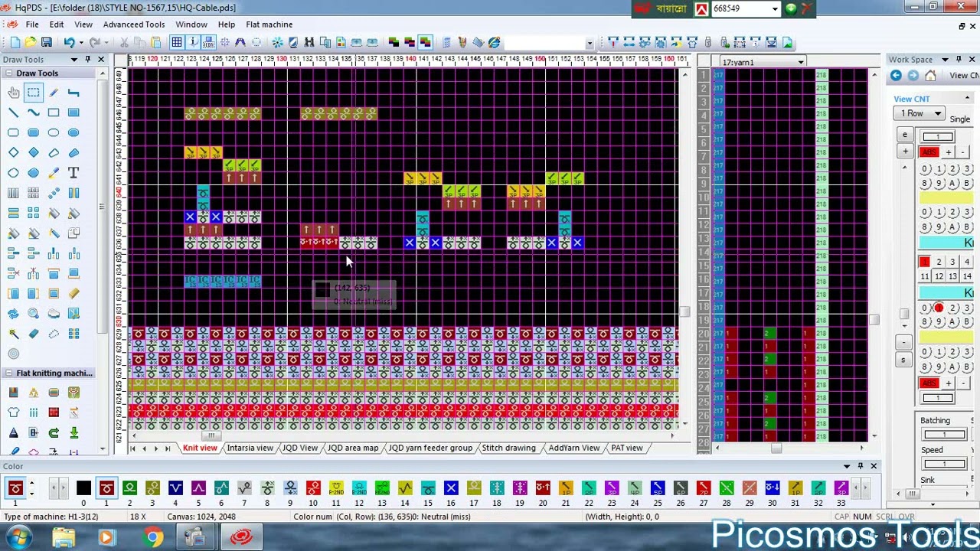Image resolution: width=980 pixels, height=551 pixels.
Task: Select color swatch number 10 red
Action: point(313,488)
